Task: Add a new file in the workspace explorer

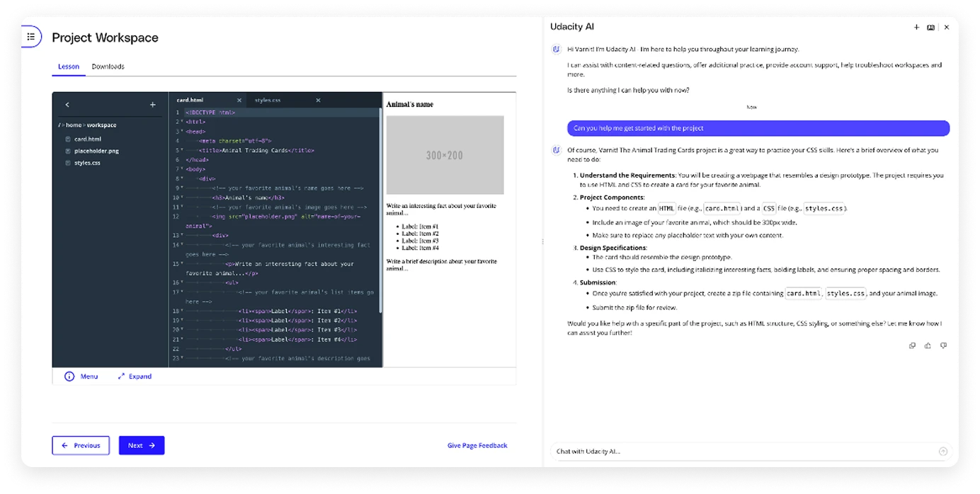Action: pos(152,104)
